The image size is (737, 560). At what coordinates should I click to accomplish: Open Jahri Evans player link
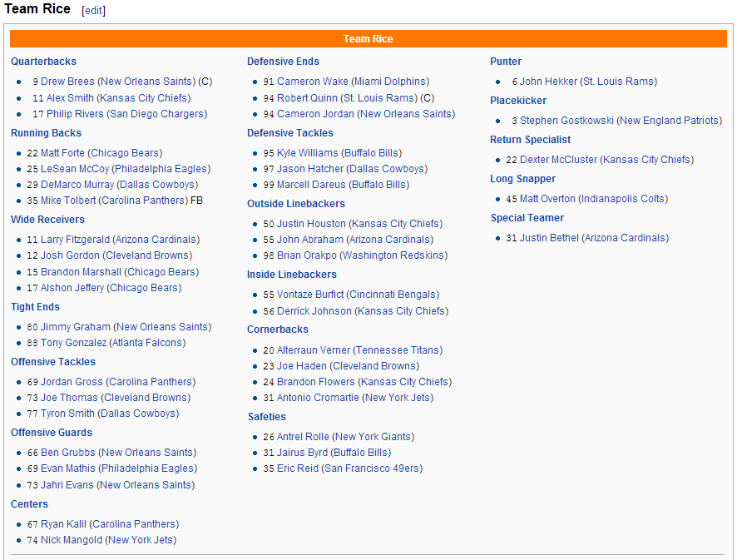67,485
